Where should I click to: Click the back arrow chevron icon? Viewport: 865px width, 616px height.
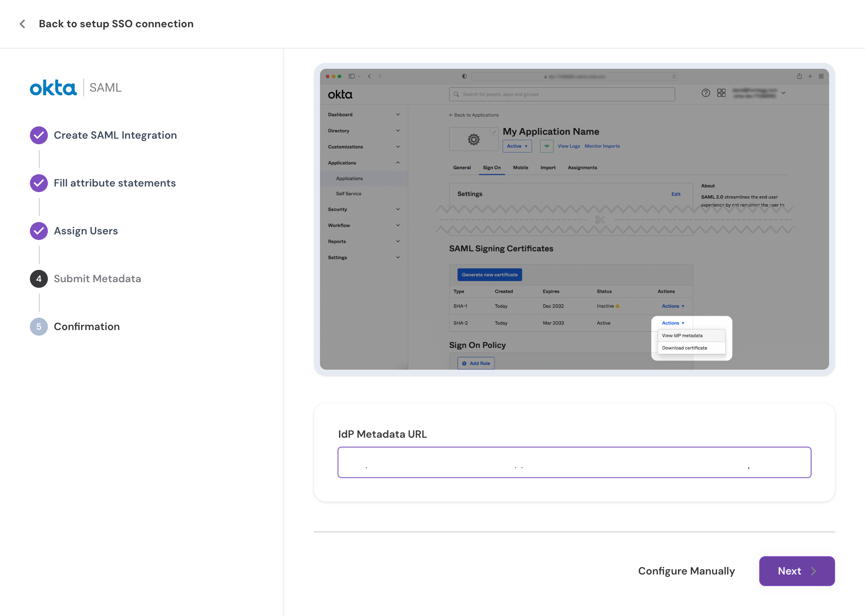click(22, 24)
